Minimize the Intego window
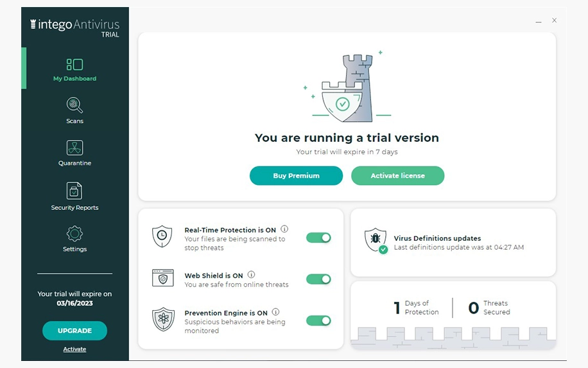 click(539, 21)
